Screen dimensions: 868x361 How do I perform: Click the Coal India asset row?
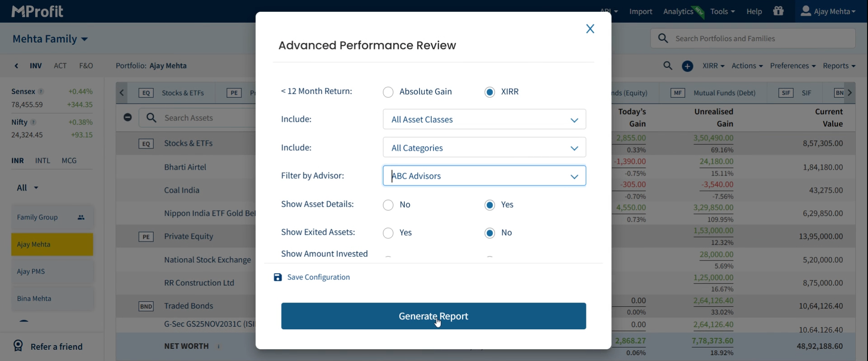(182, 190)
